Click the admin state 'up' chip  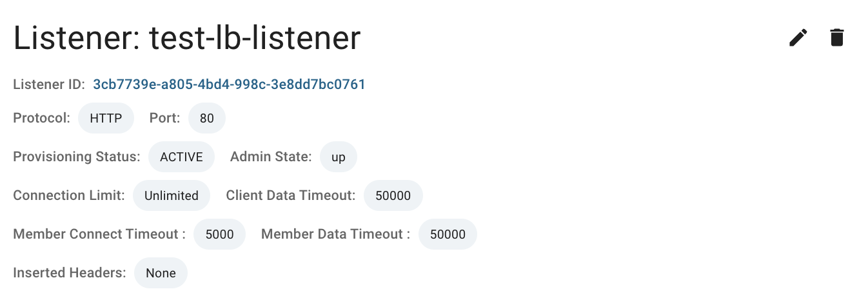tap(339, 157)
